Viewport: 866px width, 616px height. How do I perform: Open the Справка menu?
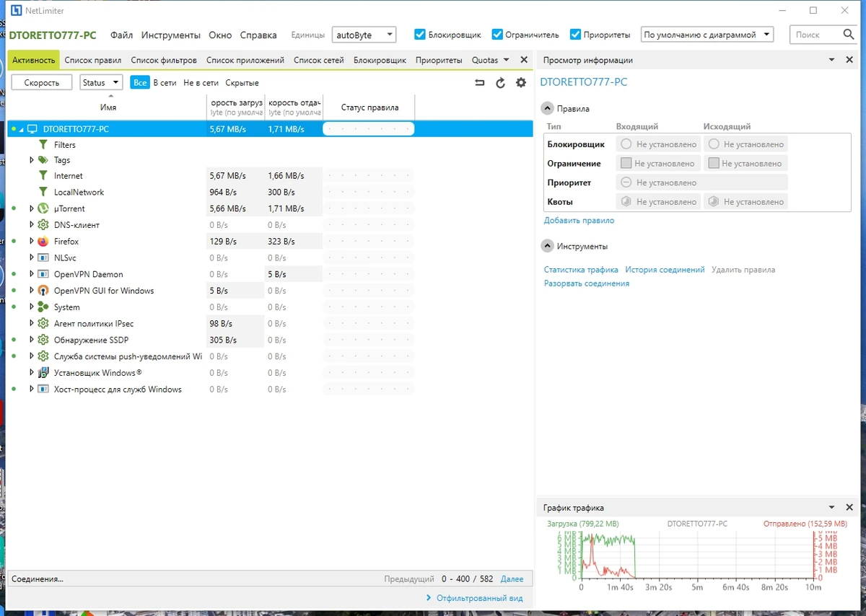(x=258, y=35)
